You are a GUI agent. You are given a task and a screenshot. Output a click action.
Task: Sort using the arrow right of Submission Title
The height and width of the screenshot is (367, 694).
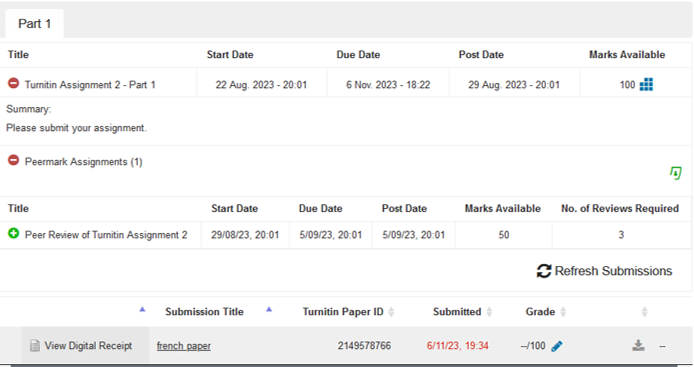(x=269, y=309)
